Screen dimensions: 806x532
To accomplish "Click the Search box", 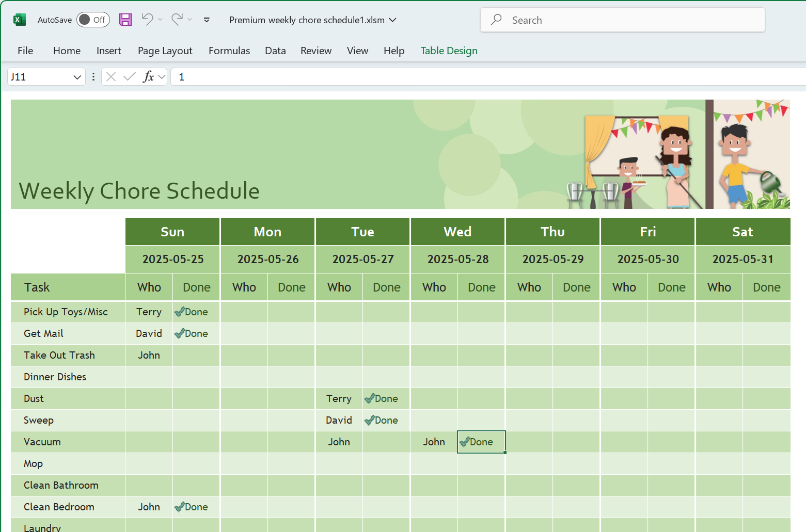I will point(622,20).
